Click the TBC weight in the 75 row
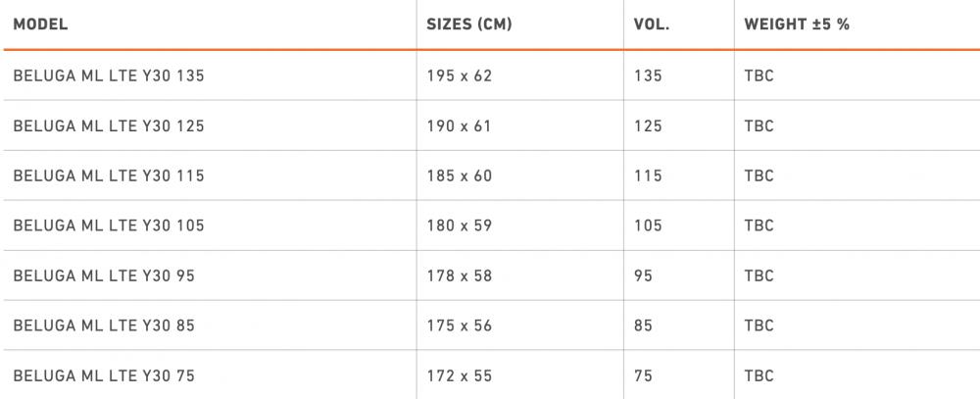 click(x=759, y=375)
